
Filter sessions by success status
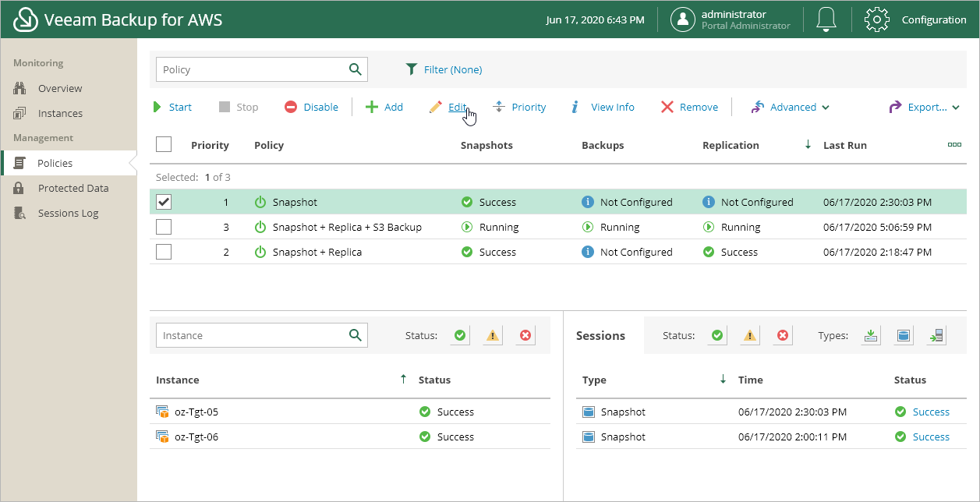[717, 335]
